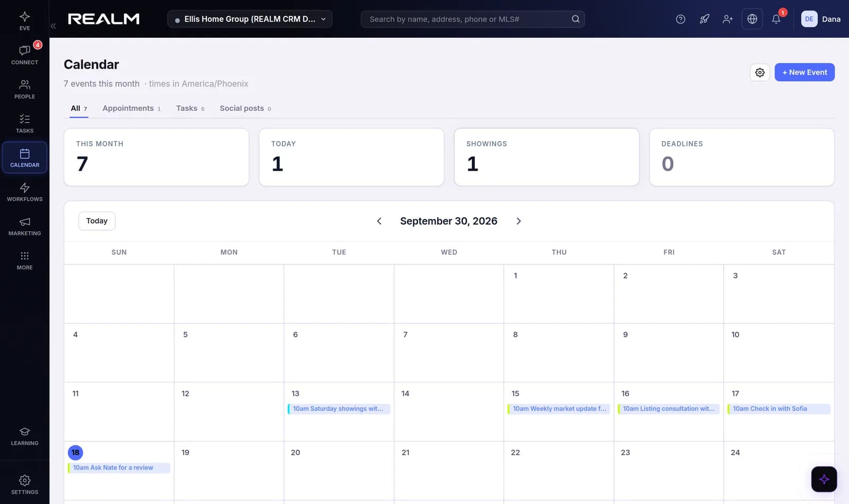Click the add person icon
This screenshot has width=849, height=504.
(x=727, y=19)
